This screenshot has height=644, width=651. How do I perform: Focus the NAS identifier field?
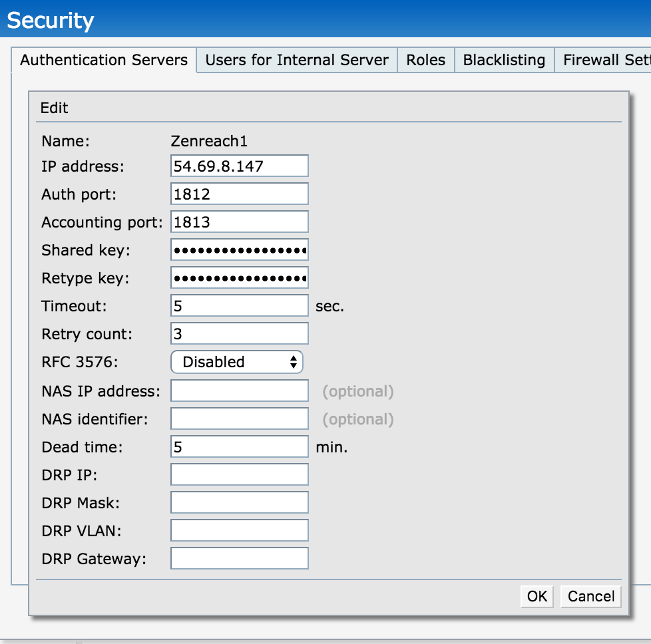click(x=239, y=419)
